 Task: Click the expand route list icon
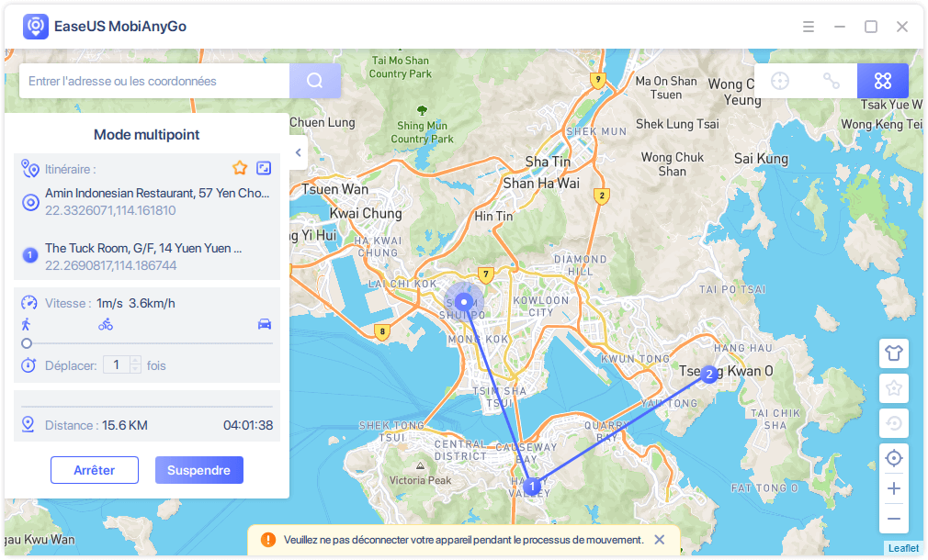click(264, 168)
